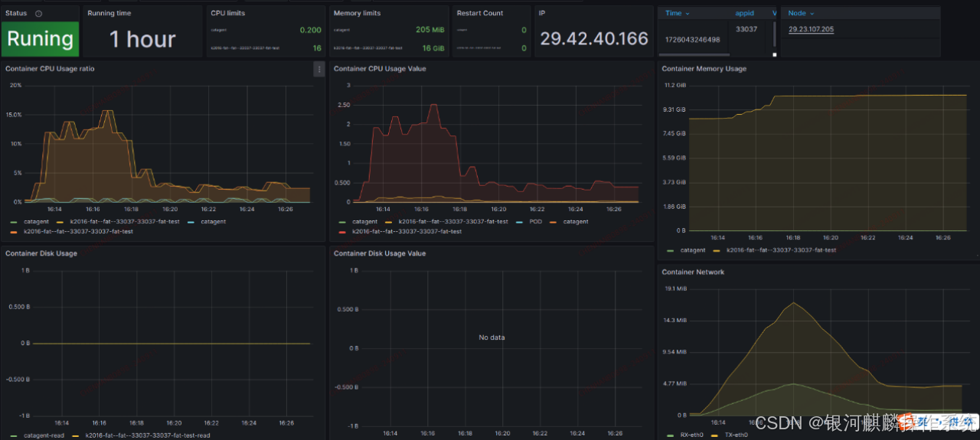The width and height of the screenshot is (980, 440).
Task: Click the Status panel info icon
Action: [39, 14]
